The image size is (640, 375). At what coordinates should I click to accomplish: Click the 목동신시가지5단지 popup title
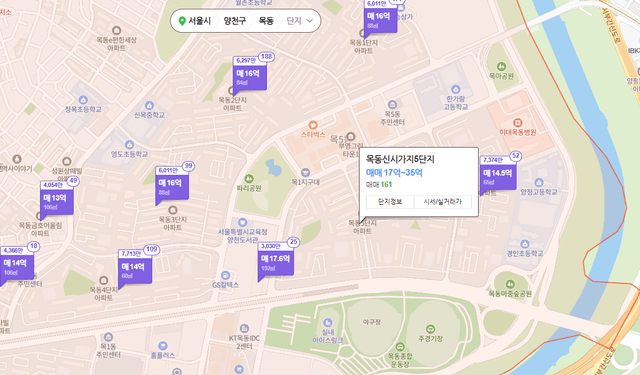[x=400, y=159]
